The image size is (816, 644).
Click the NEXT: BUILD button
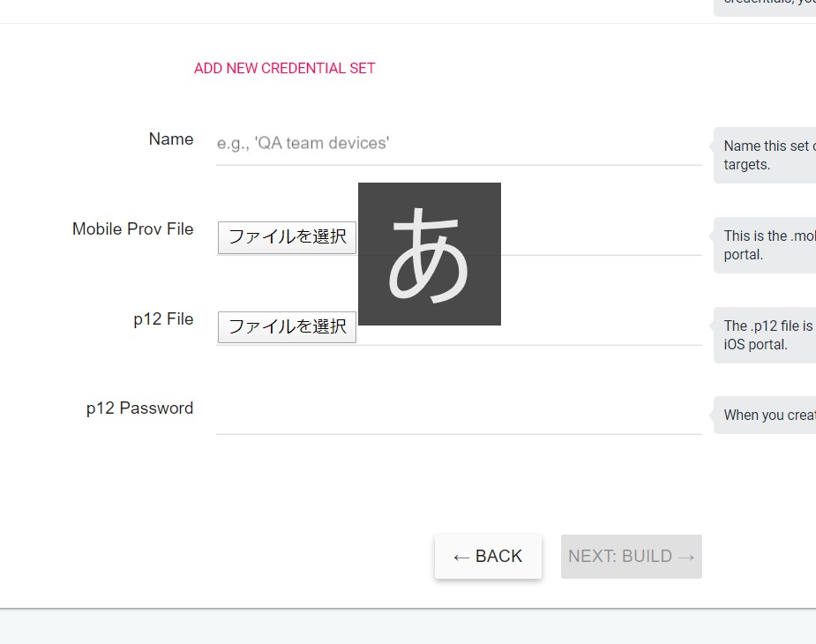coord(632,556)
